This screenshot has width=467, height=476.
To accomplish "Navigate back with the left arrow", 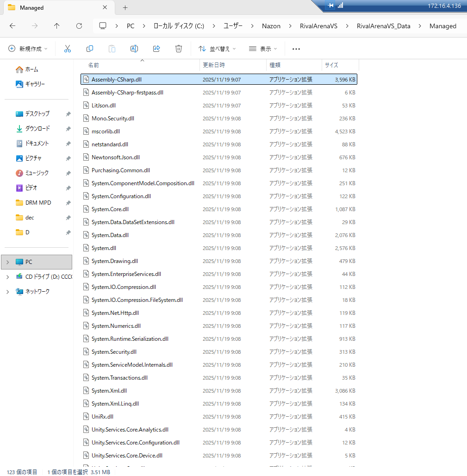I will [x=12, y=26].
